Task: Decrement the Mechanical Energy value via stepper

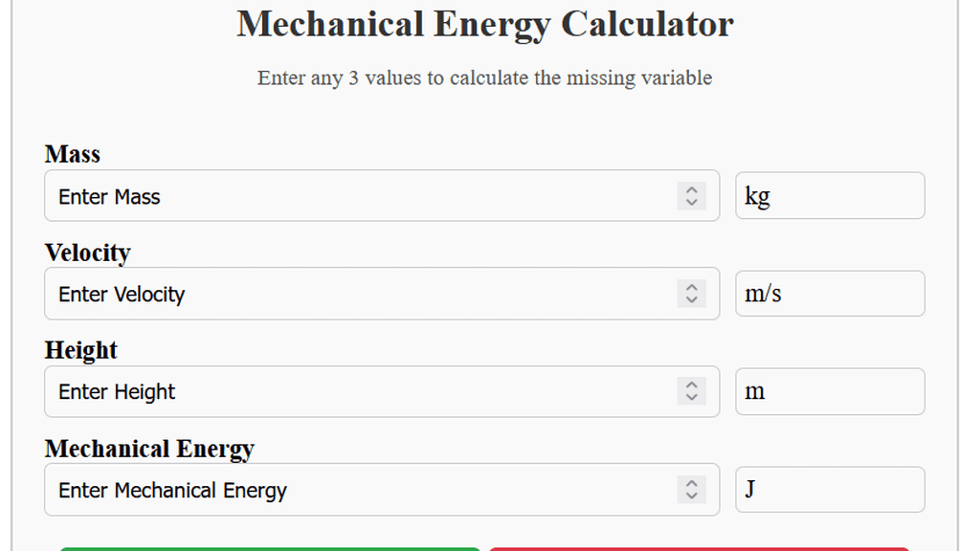Action: pos(691,496)
